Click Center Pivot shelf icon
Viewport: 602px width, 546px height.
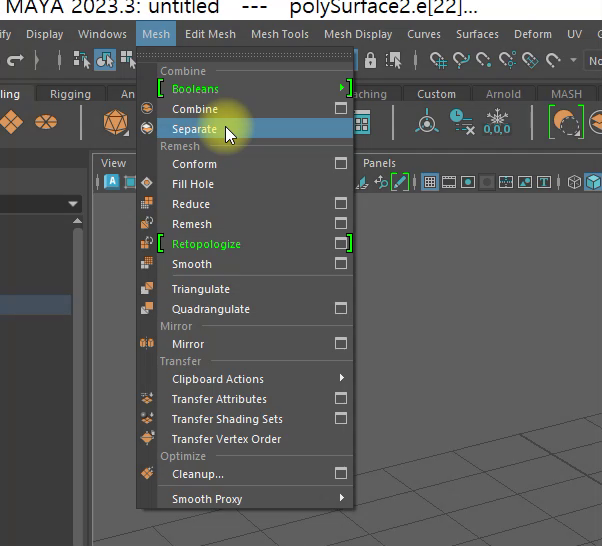[x=427, y=122]
